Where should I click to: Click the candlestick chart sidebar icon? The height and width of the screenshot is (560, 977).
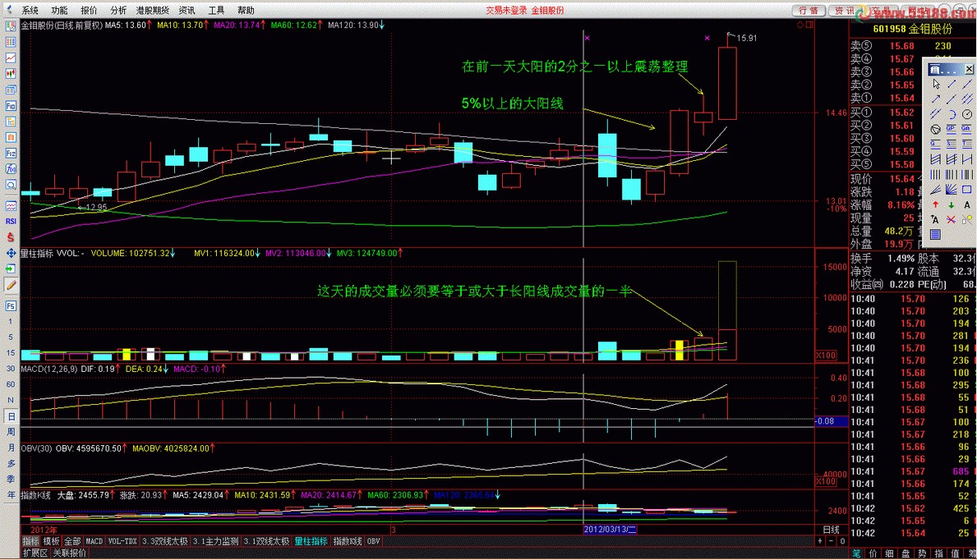point(11,74)
